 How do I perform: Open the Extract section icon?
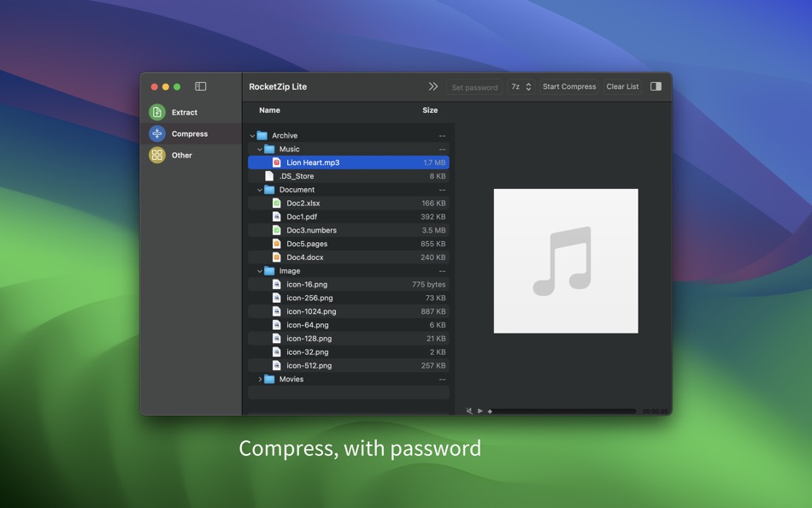tap(157, 112)
